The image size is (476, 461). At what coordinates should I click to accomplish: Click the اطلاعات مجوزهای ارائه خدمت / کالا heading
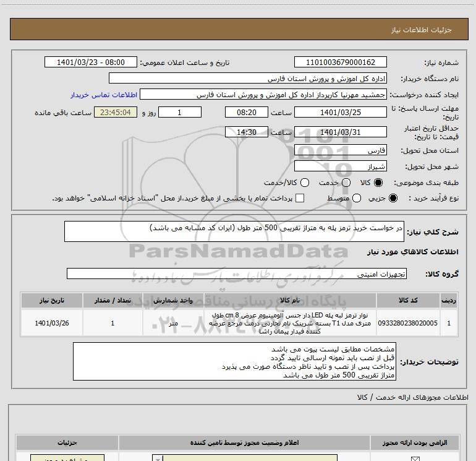click(x=412, y=397)
